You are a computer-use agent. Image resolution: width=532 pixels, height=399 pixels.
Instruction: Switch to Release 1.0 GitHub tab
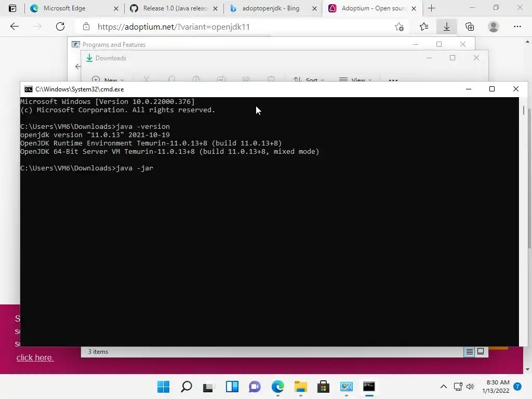(174, 8)
